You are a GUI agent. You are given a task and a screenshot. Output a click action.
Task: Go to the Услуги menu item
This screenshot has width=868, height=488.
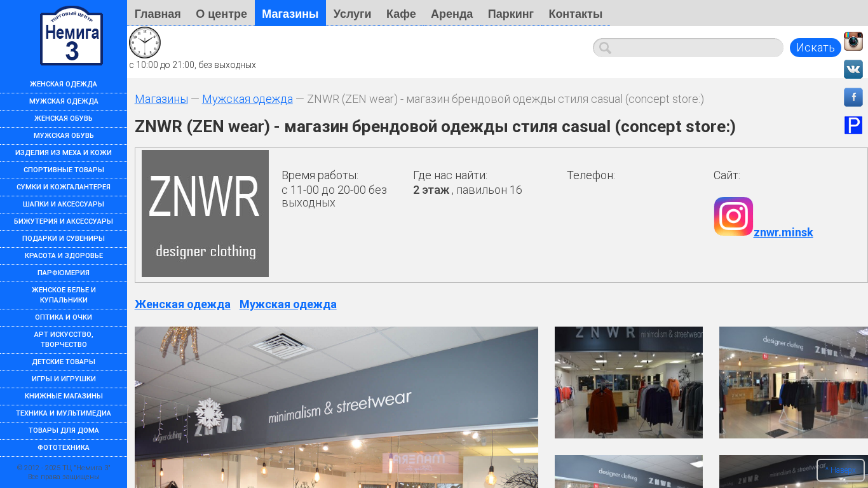pyautogui.click(x=352, y=13)
